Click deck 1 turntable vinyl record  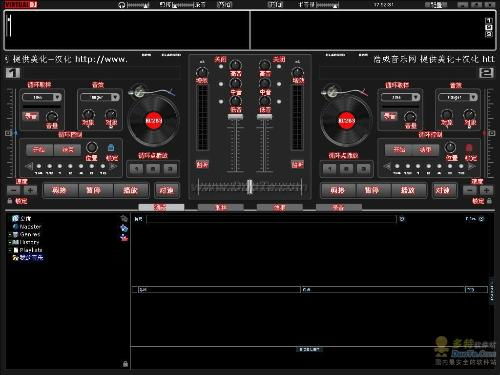[154, 121]
